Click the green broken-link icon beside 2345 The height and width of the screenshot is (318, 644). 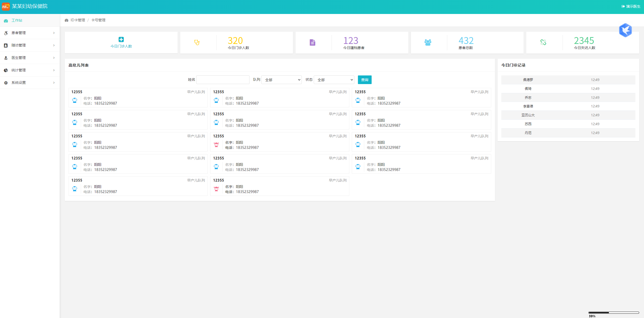(x=543, y=42)
